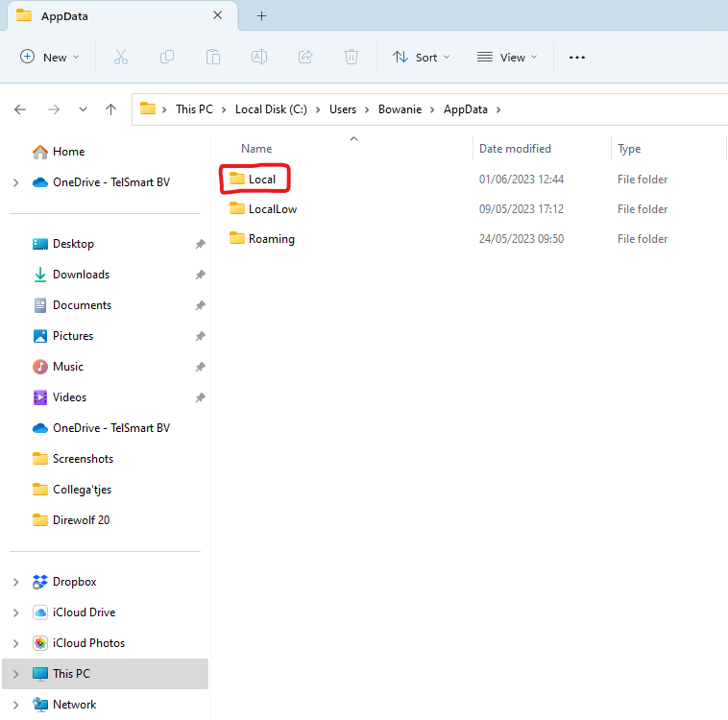The height and width of the screenshot is (720, 728).
Task: Go up one folder level arrow
Action: [111, 109]
